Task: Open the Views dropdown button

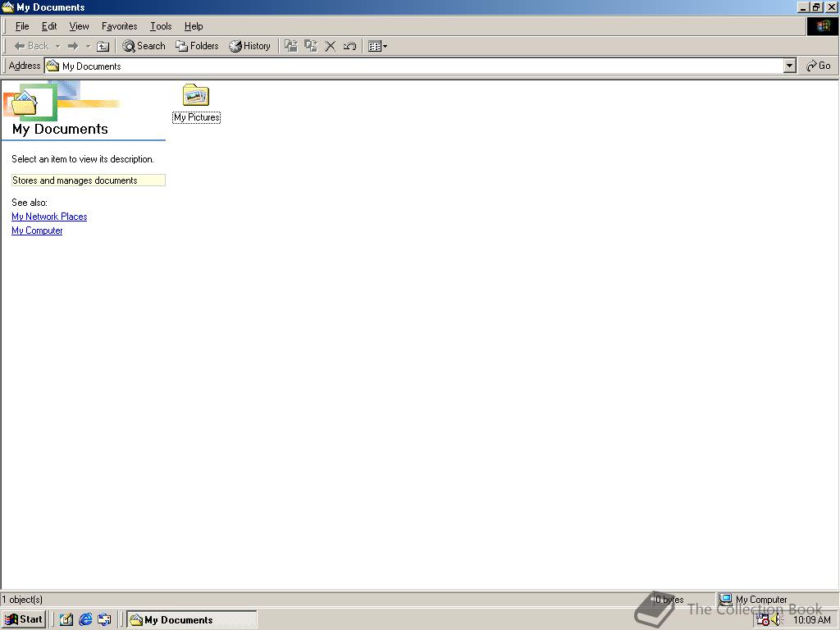Action: pos(377,46)
